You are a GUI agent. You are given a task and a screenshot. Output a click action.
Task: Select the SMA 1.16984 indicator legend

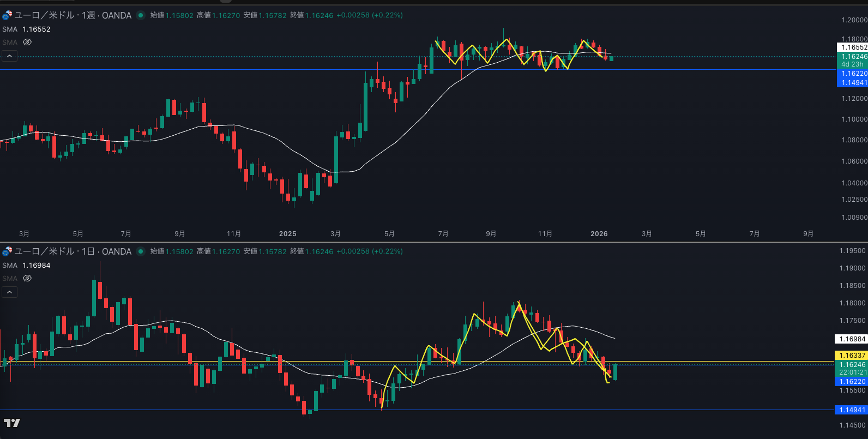pos(26,266)
